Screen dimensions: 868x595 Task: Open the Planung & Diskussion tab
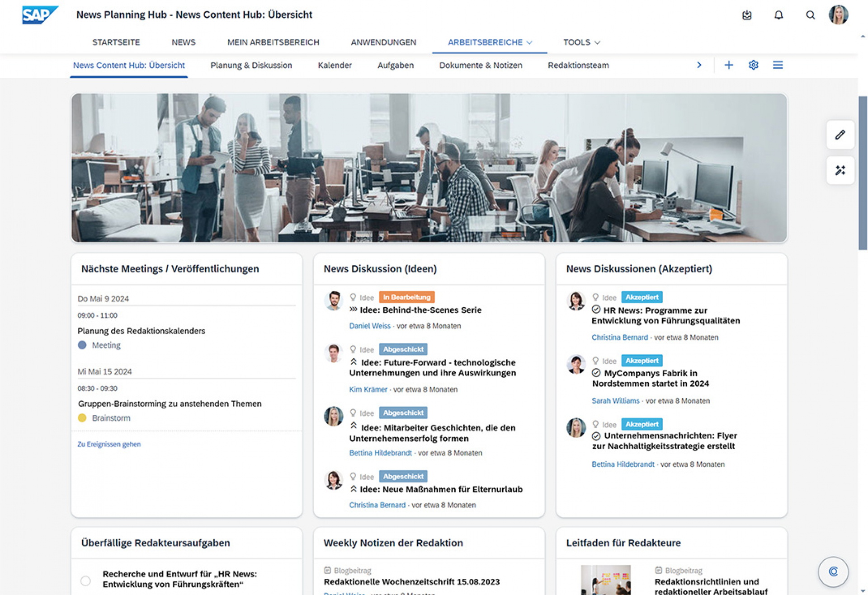(x=251, y=65)
